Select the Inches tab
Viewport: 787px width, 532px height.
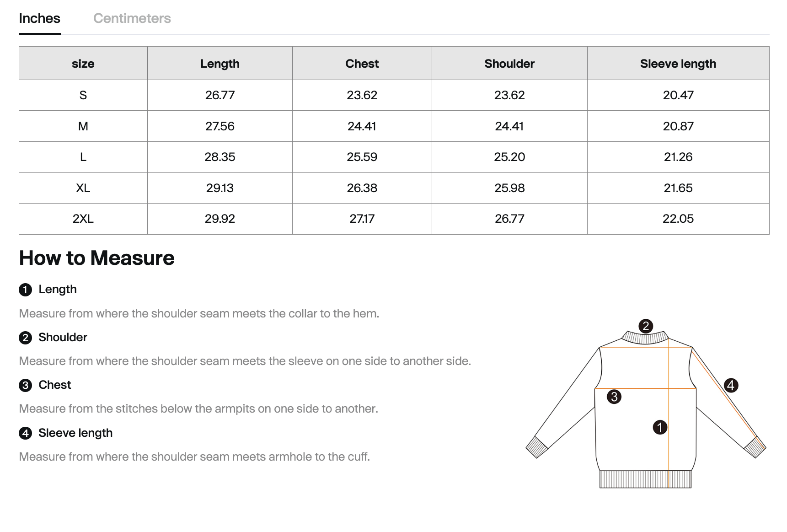pyautogui.click(x=39, y=18)
